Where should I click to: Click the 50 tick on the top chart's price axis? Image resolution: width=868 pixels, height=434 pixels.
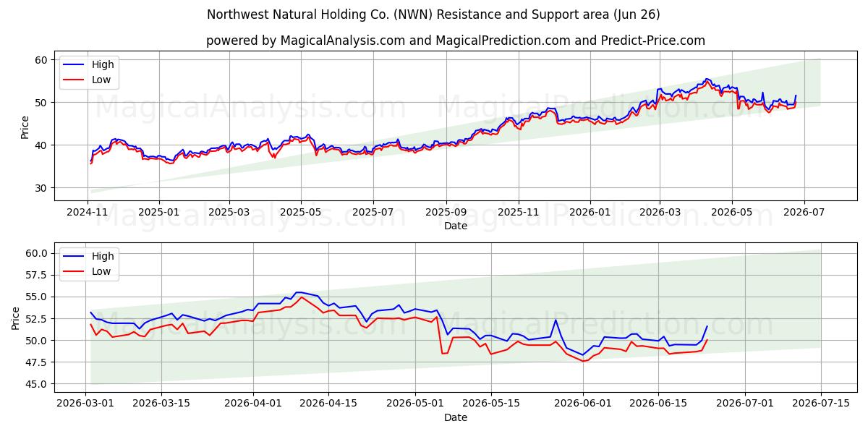(41, 103)
